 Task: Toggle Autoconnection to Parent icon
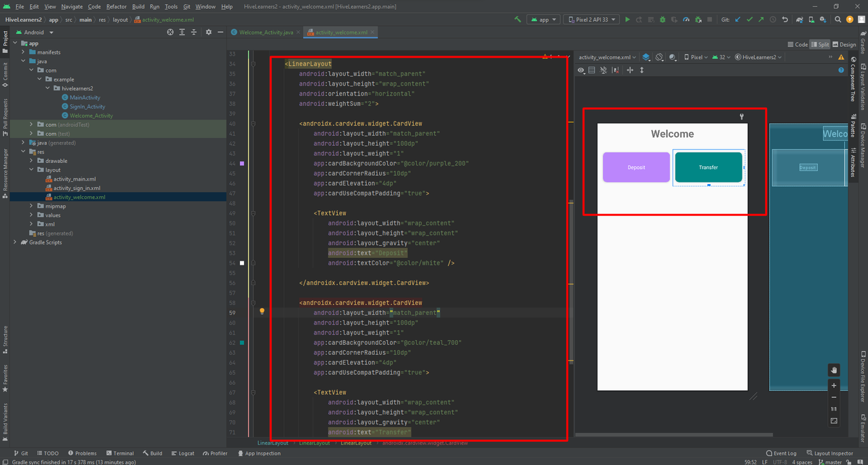(603, 70)
